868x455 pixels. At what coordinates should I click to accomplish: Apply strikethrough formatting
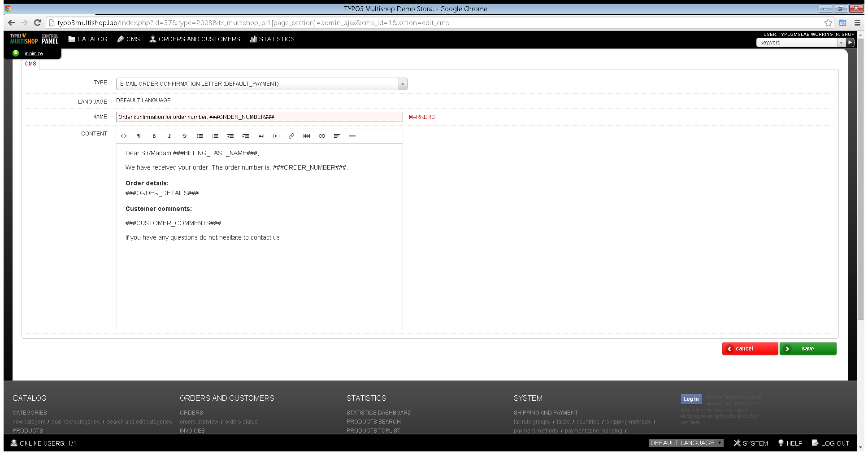(185, 136)
